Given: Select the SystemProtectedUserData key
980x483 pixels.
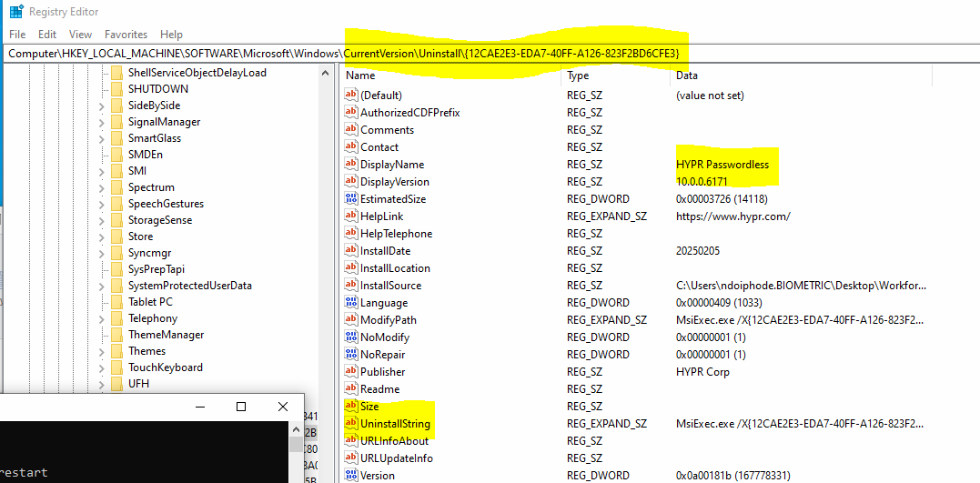Looking at the screenshot, I should (190, 286).
